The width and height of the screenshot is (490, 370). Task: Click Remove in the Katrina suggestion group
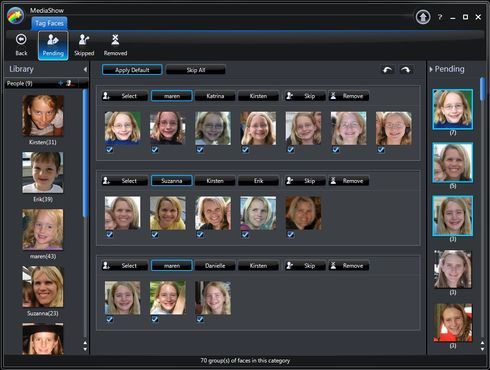pyautogui.click(x=349, y=96)
